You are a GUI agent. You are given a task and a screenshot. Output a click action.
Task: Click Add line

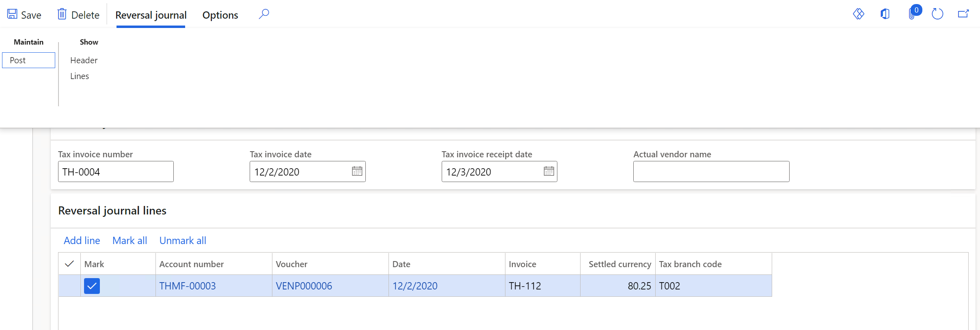tap(82, 241)
